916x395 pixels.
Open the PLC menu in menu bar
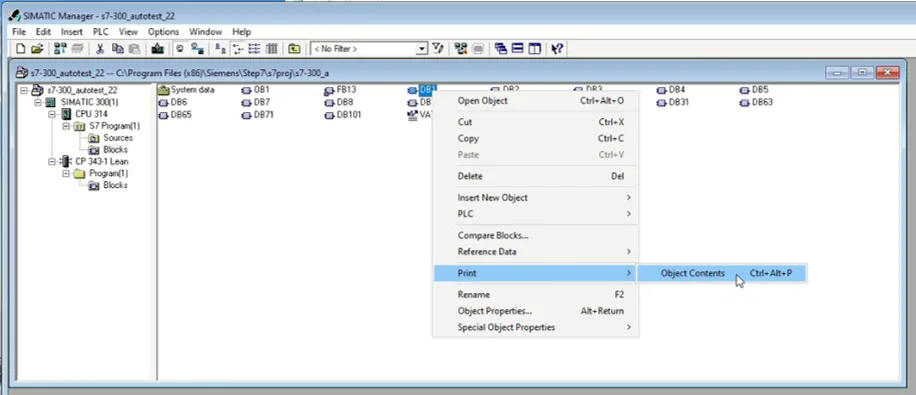[101, 32]
